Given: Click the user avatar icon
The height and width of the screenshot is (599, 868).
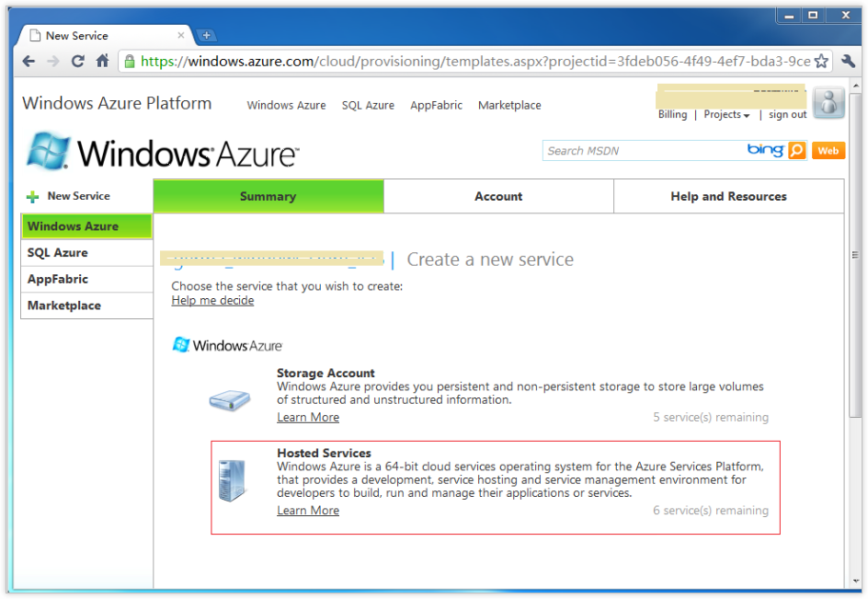Looking at the screenshot, I should click(828, 102).
